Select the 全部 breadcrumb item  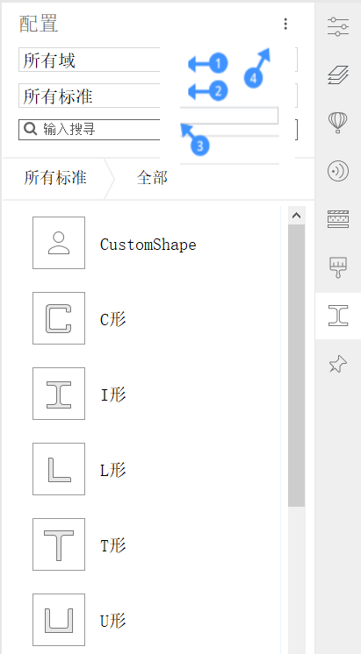point(152,178)
